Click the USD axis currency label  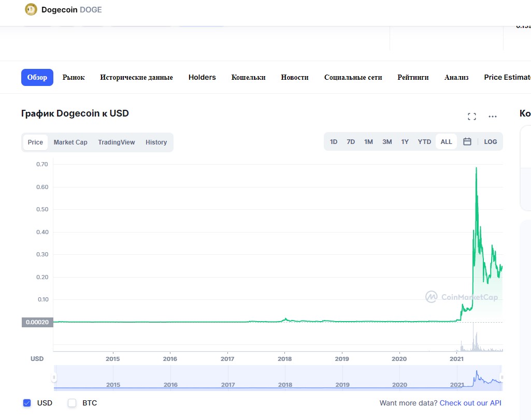[x=37, y=359]
